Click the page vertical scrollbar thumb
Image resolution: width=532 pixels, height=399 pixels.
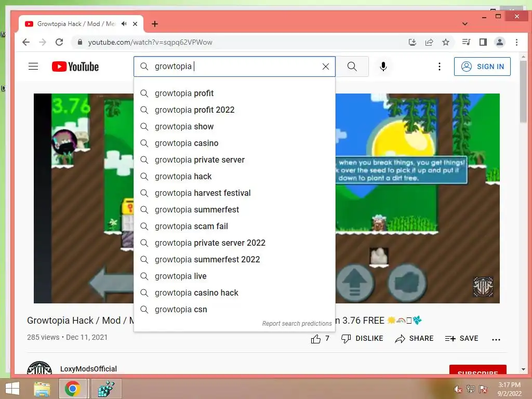[524, 91]
